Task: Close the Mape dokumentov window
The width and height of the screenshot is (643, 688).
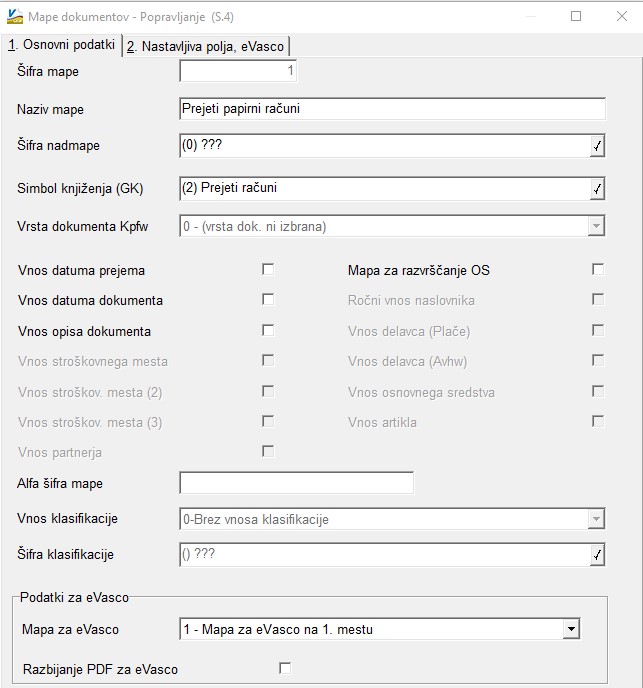Action: 621,16
